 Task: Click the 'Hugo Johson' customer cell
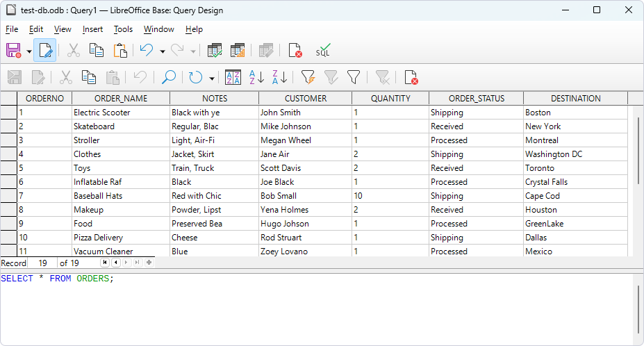tap(306, 224)
